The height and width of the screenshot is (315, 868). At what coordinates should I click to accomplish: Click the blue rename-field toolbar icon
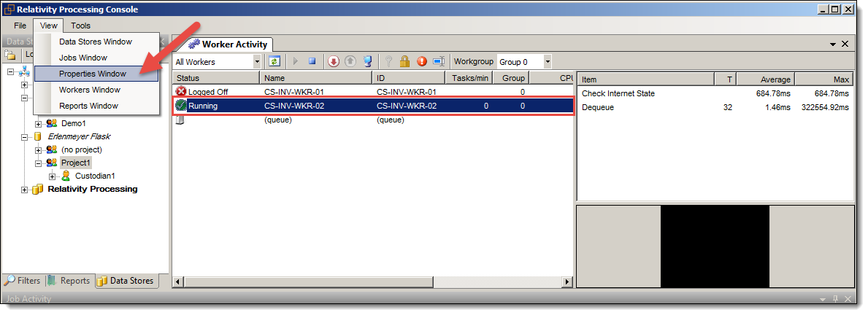pos(439,61)
